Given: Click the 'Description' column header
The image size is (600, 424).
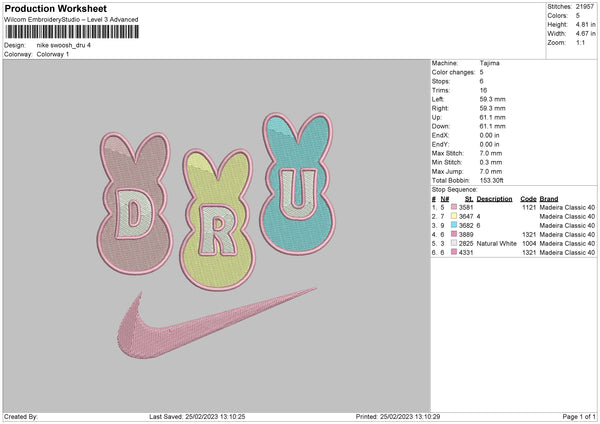Looking at the screenshot, I should pyautogui.click(x=494, y=199).
